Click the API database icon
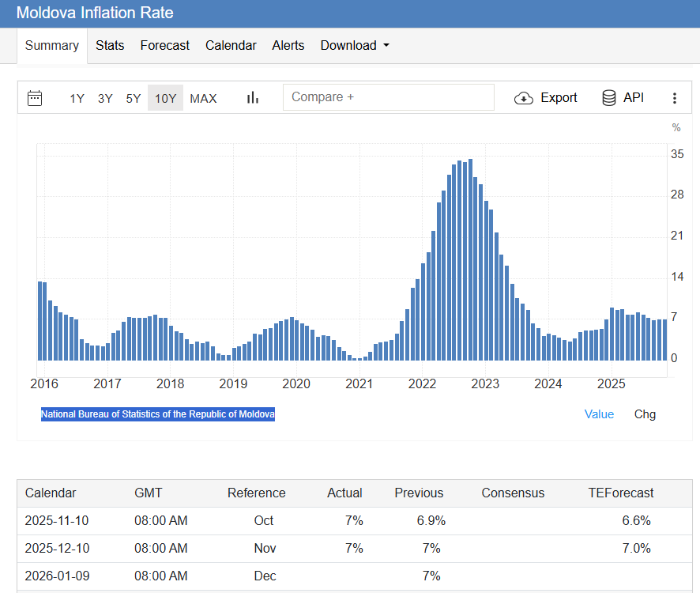This screenshot has height=593, width=700. (x=609, y=97)
